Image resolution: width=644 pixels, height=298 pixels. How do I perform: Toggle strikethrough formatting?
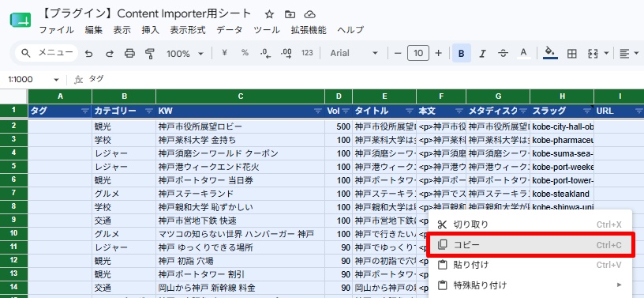(503, 53)
